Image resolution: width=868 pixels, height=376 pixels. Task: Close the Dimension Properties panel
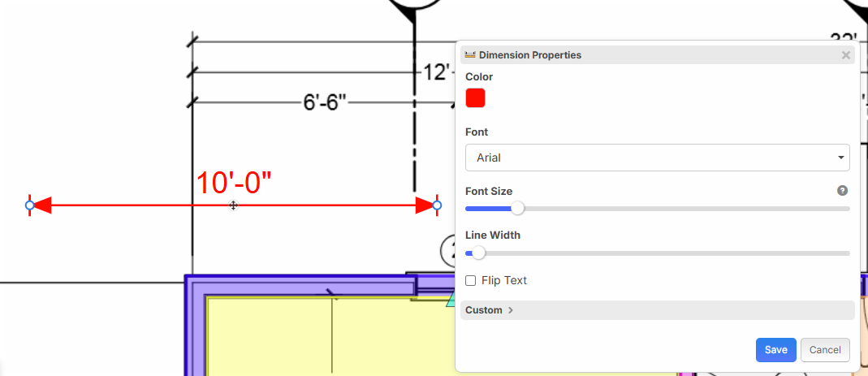[845, 55]
